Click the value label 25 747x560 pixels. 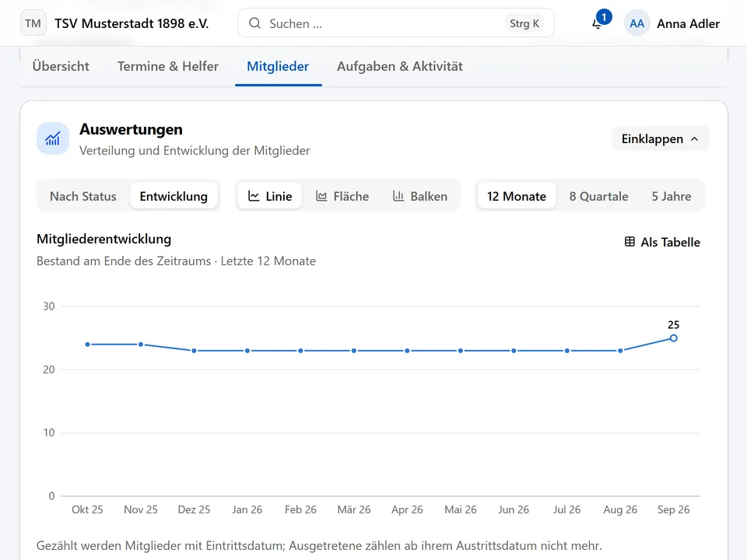[x=673, y=325]
